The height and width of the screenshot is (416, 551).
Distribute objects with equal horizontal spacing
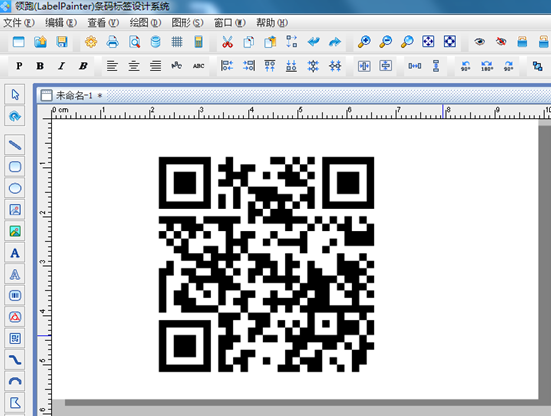(x=415, y=66)
